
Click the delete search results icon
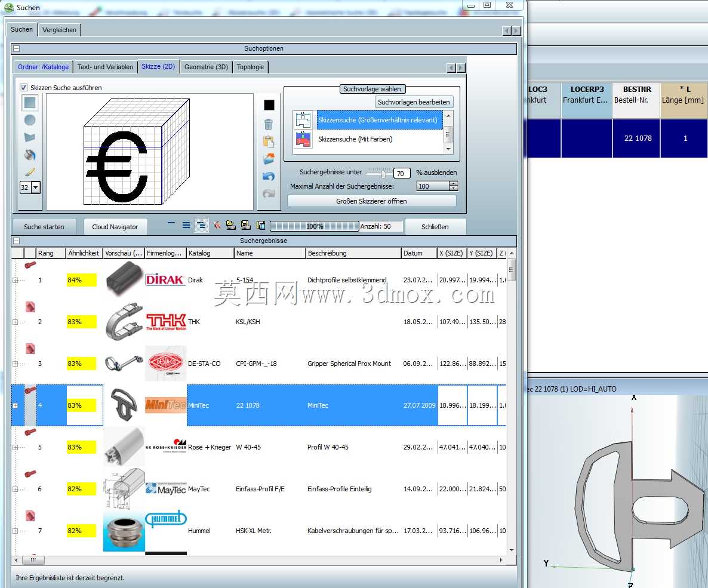(217, 225)
